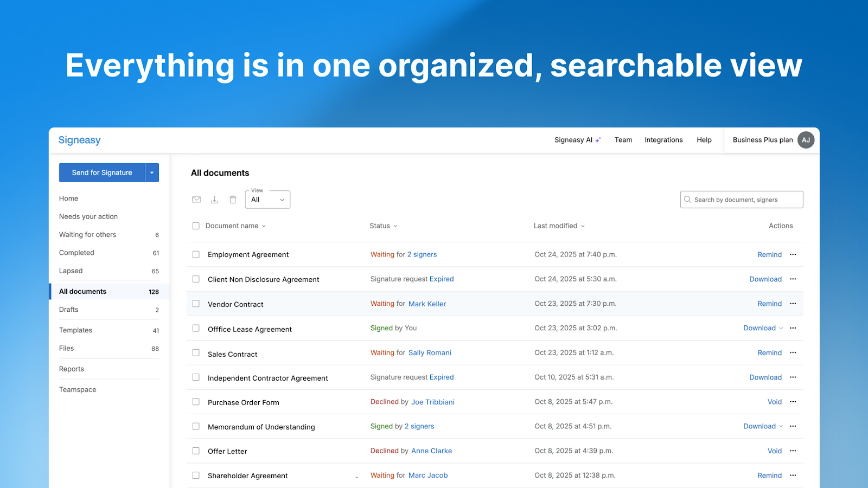Click the download icon above document list

(x=215, y=200)
